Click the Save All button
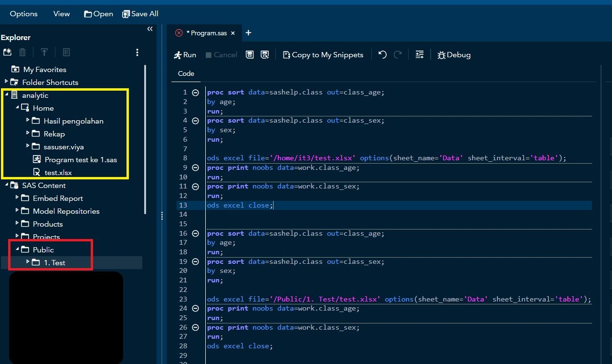 click(x=140, y=14)
